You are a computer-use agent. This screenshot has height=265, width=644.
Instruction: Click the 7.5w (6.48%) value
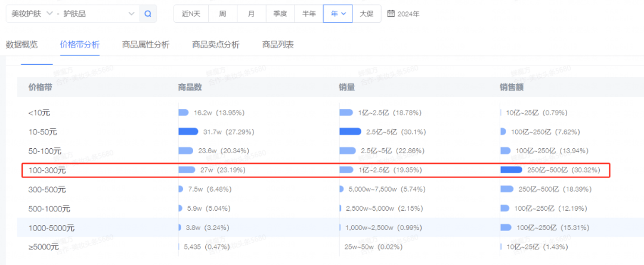pos(210,189)
